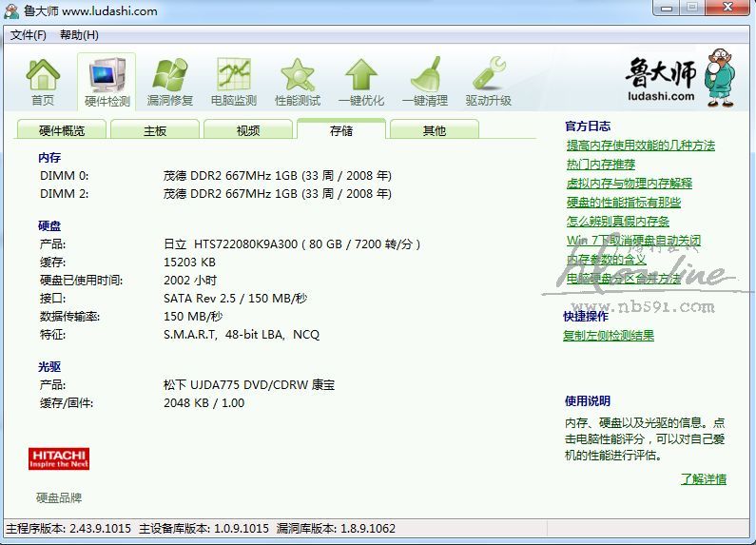Image resolution: width=756 pixels, height=545 pixels.
Task: Open the 了解详情 link
Action: click(x=703, y=478)
